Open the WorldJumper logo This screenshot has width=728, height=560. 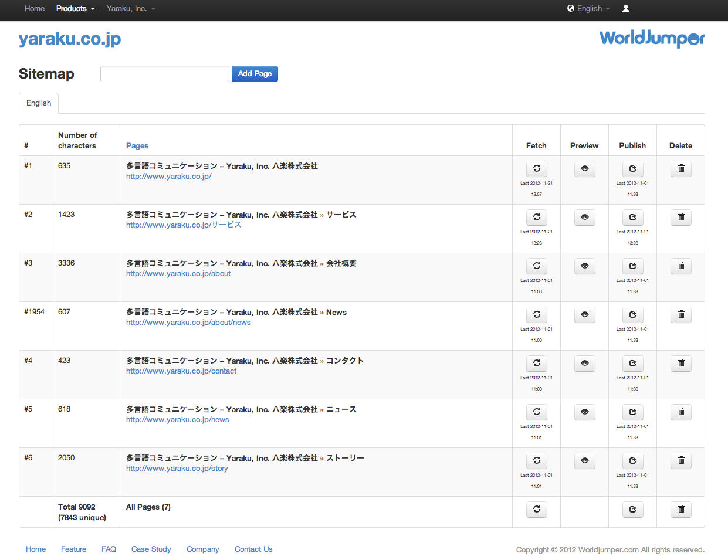click(652, 39)
